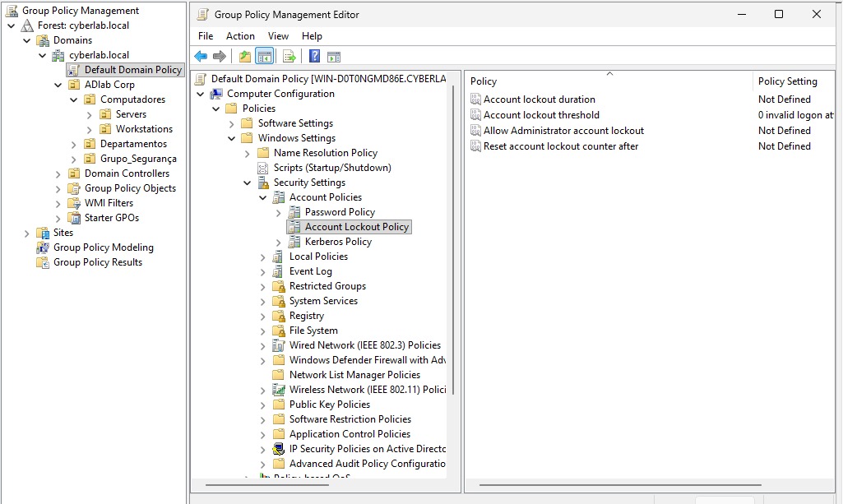Click the Event Log node icon
This screenshot has width=843, height=504.
pyautogui.click(x=278, y=272)
